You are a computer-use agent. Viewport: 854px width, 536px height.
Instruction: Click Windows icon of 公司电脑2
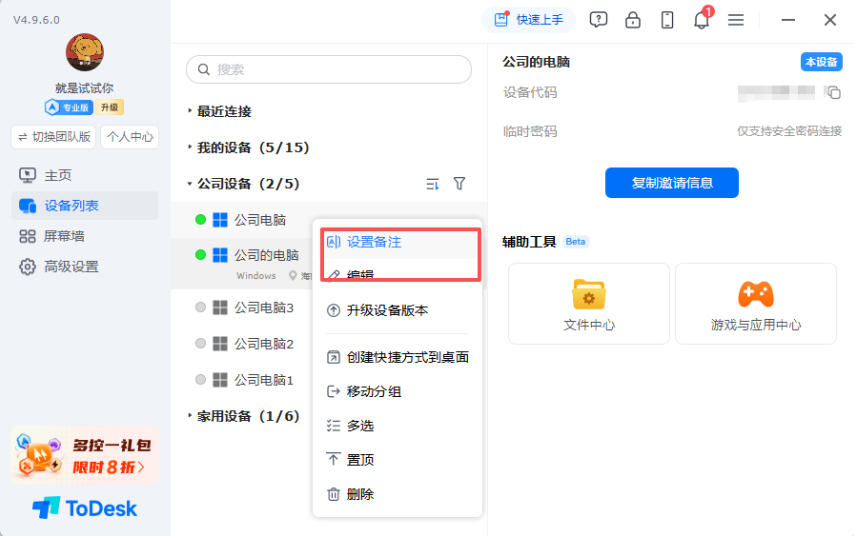coord(220,344)
